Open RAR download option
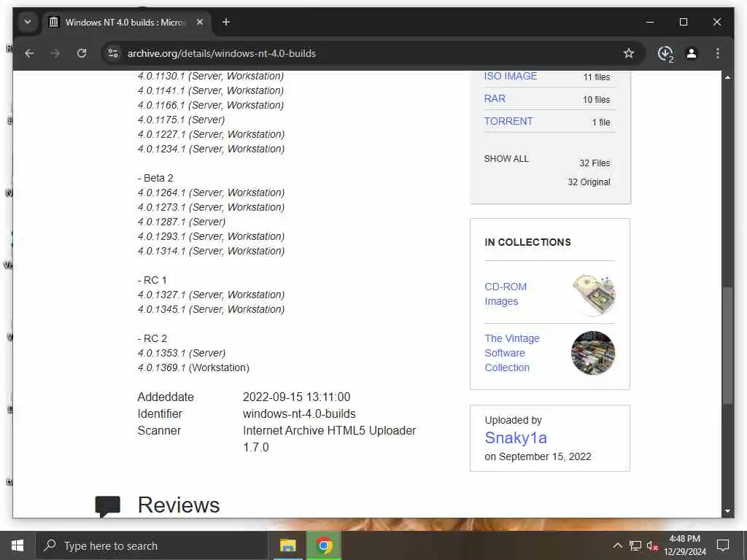 point(495,98)
